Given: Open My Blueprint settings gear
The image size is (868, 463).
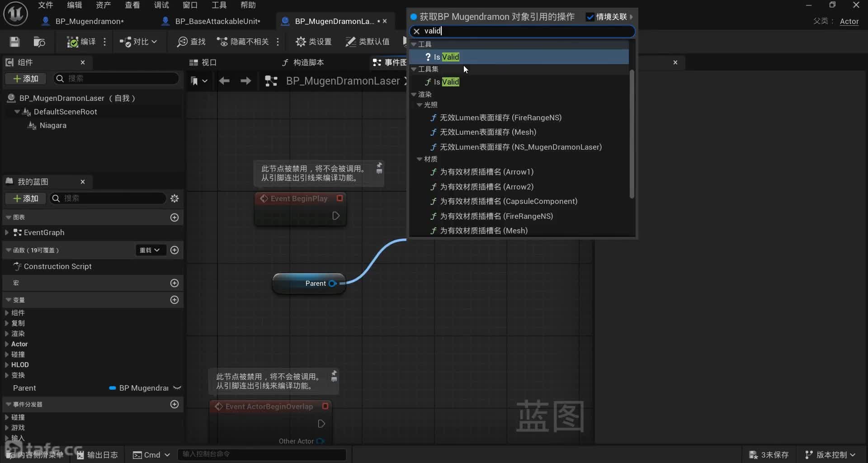Looking at the screenshot, I should click(175, 198).
